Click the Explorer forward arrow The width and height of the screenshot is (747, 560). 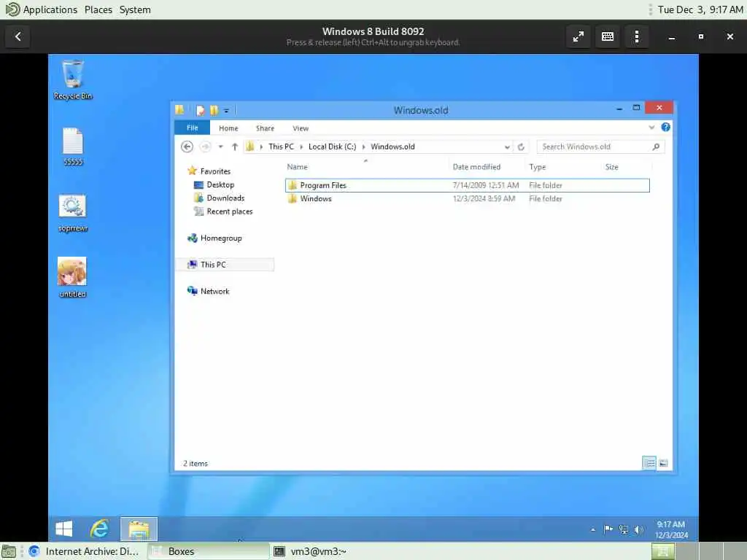click(x=205, y=147)
